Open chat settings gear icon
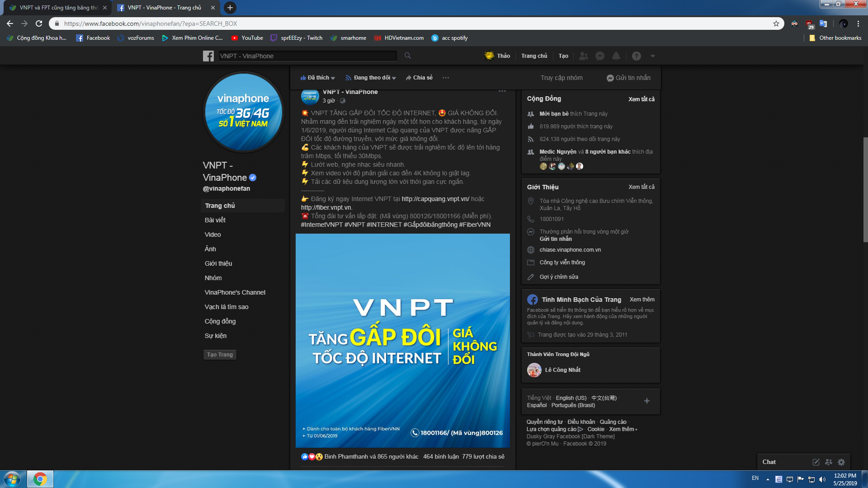Image resolution: width=868 pixels, height=488 pixels. pos(841,462)
